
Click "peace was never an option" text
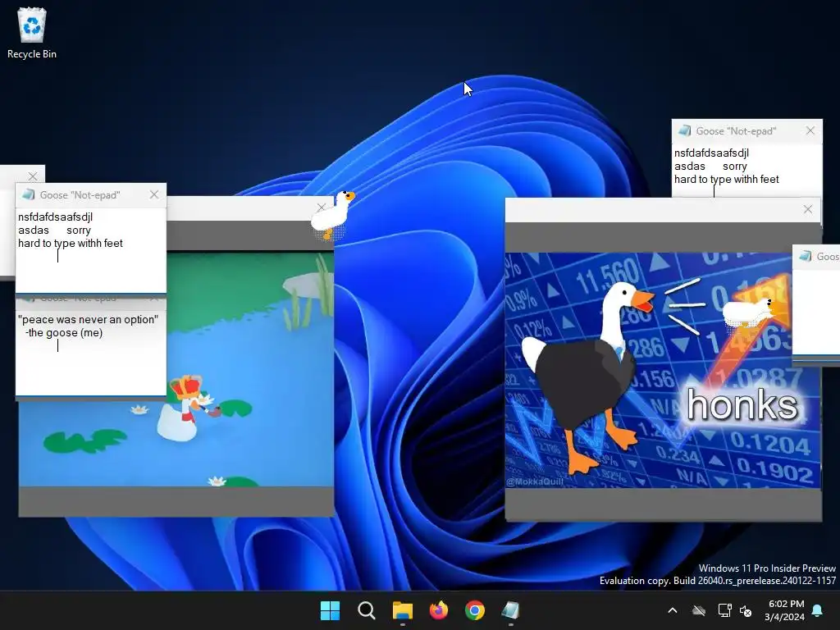(x=88, y=320)
